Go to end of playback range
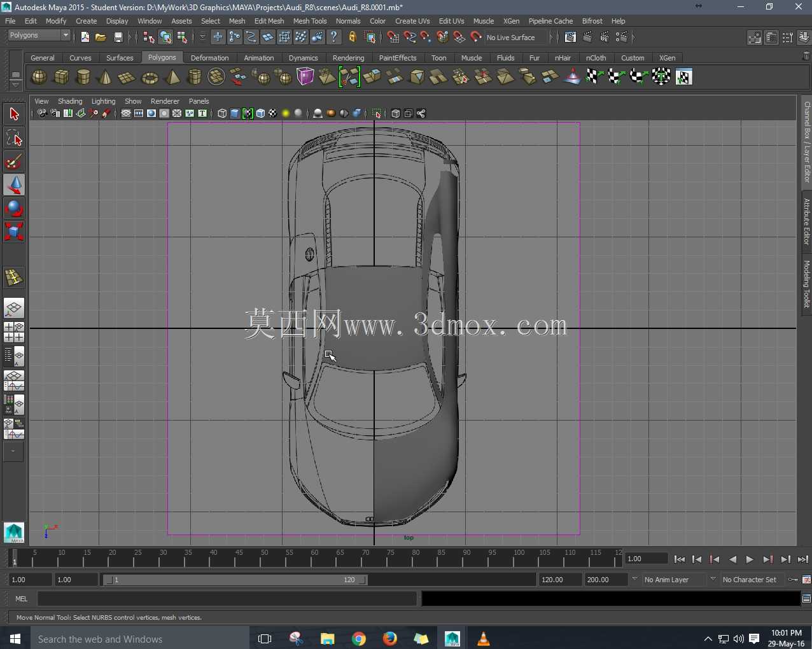The image size is (812, 649). pyautogui.click(x=803, y=559)
